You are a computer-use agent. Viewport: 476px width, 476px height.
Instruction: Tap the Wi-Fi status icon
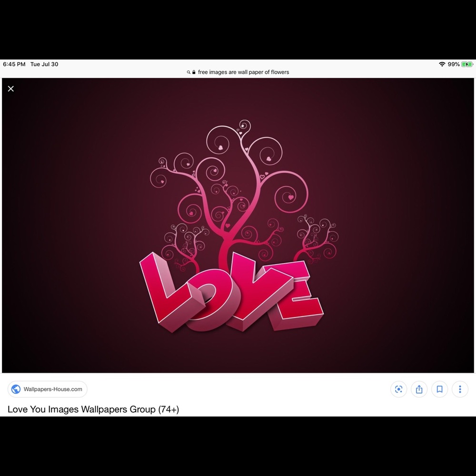point(442,64)
